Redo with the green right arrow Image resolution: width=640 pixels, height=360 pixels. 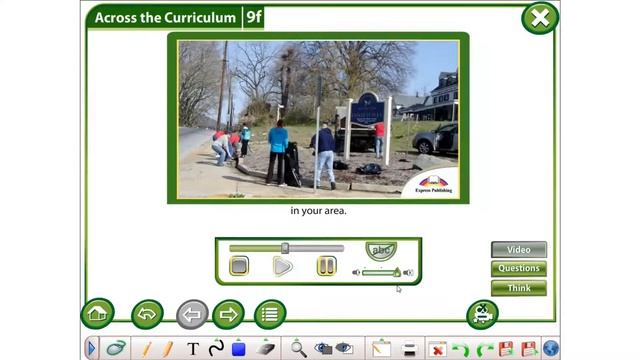click(x=484, y=350)
